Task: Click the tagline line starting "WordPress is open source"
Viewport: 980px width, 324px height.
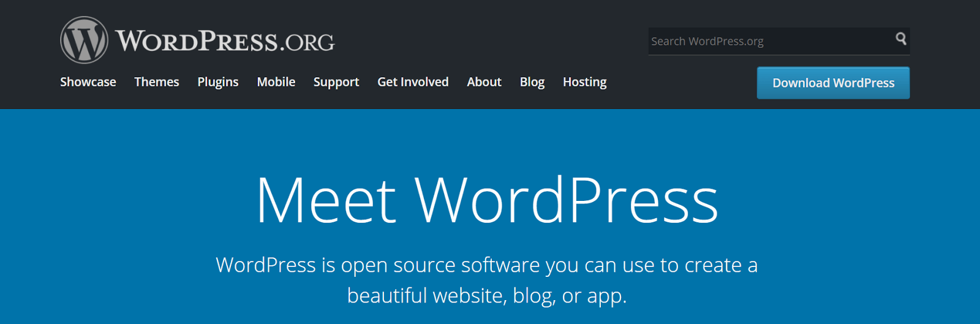Action: (486, 265)
